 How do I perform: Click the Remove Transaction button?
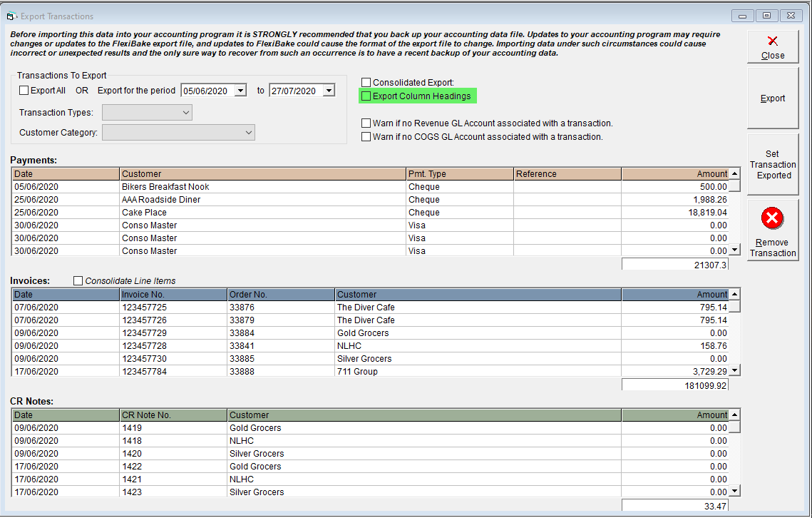point(772,230)
